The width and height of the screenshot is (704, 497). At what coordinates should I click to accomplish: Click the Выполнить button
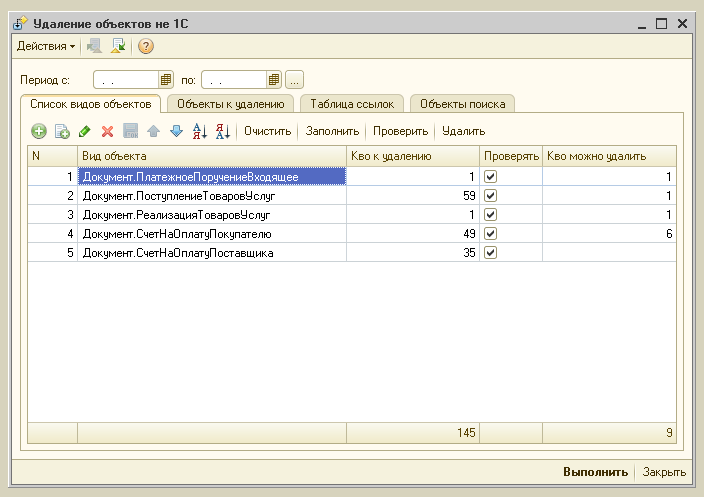(x=595, y=472)
